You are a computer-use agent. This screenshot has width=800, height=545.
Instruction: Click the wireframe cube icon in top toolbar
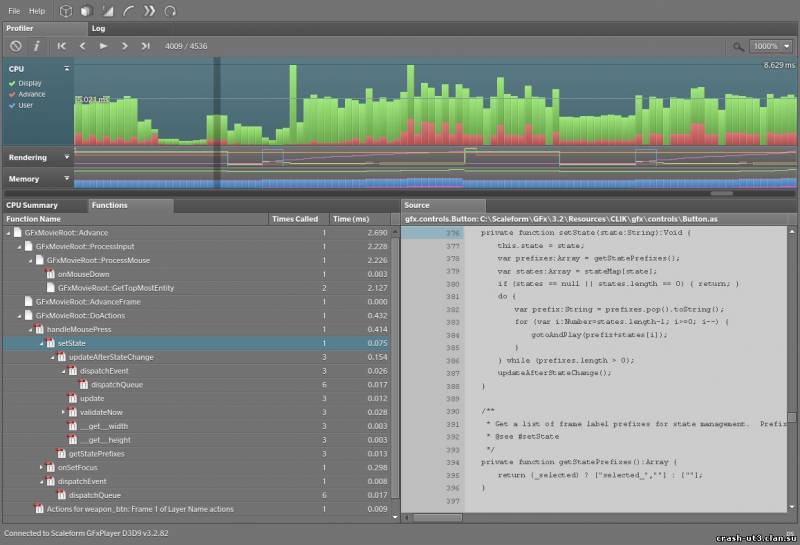66,10
